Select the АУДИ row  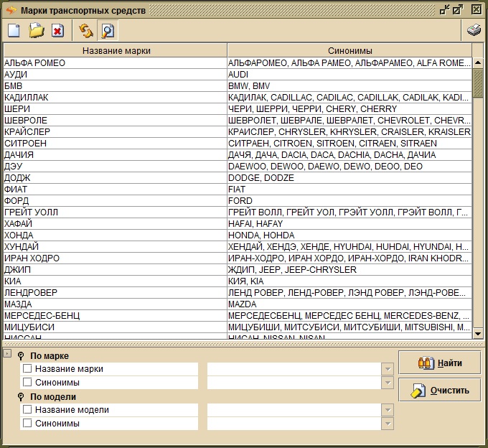[x=238, y=75]
